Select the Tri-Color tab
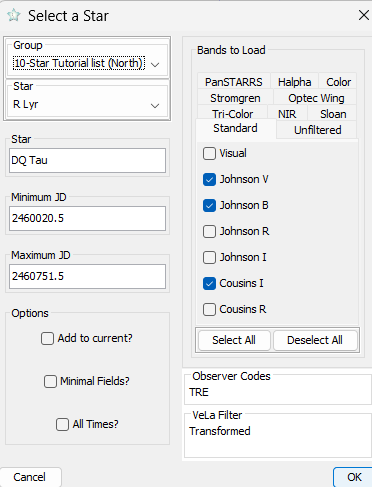Viewport: 372px width, 487px height. coord(232,113)
